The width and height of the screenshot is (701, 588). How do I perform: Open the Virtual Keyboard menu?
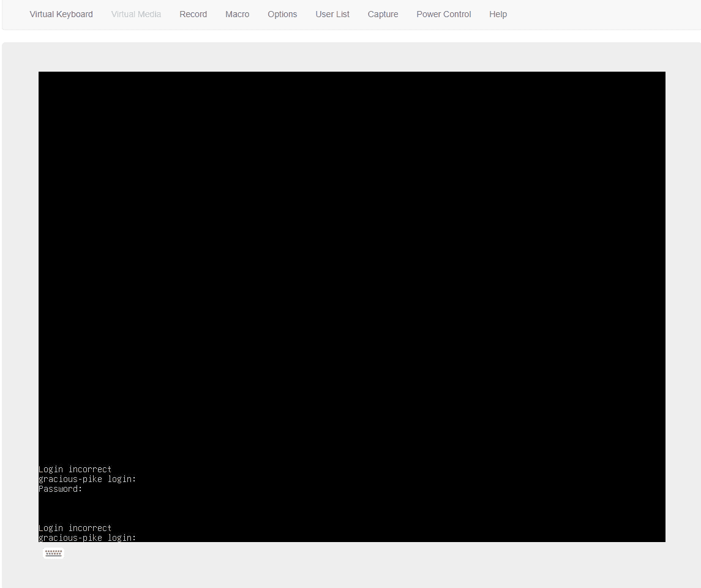click(61, 14)
